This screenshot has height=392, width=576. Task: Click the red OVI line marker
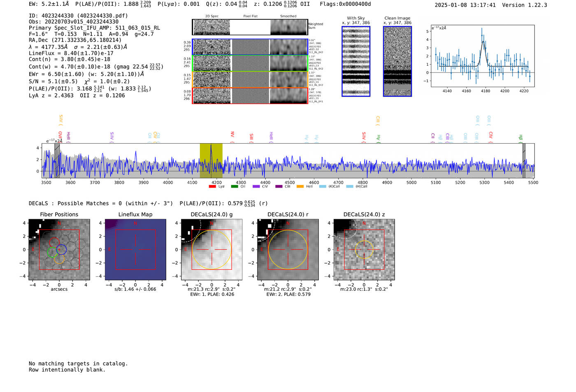click(60, 137)
